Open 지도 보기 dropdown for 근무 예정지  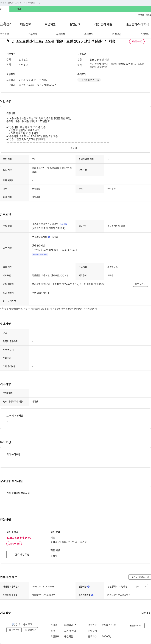140,284
